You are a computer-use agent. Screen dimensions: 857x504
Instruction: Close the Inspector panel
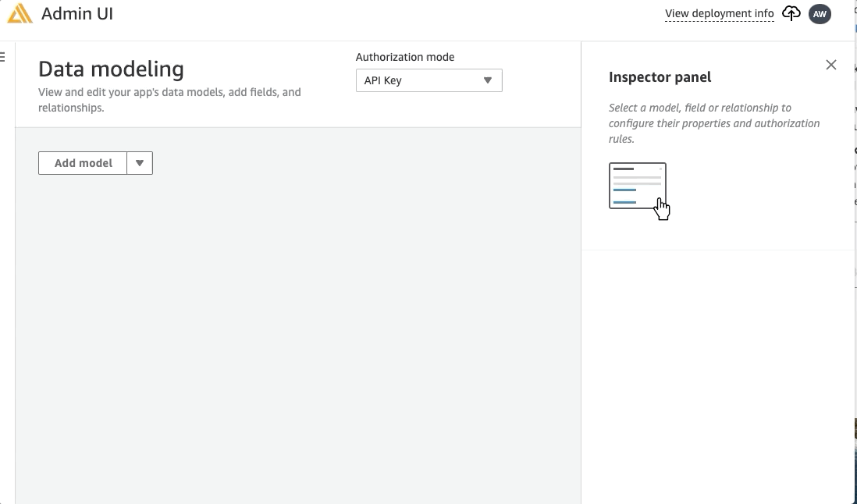tap(830, 65)
